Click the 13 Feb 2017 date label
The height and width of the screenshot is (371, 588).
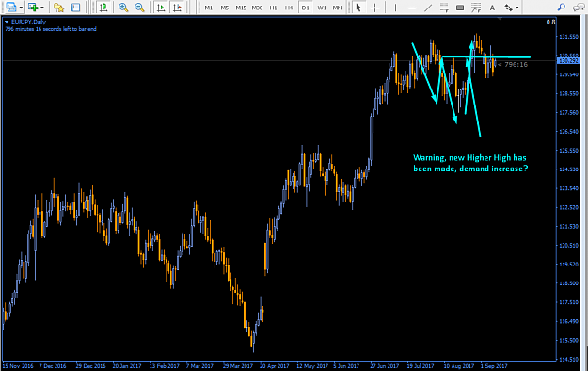165,365
